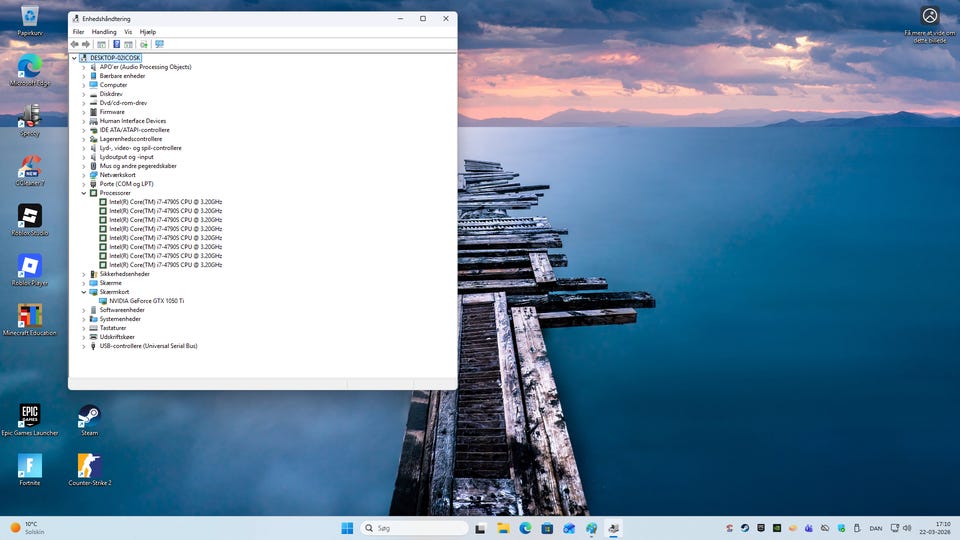
Task: Click the Counter-Strike 2 desktop icon
Action: coord(89,470)
